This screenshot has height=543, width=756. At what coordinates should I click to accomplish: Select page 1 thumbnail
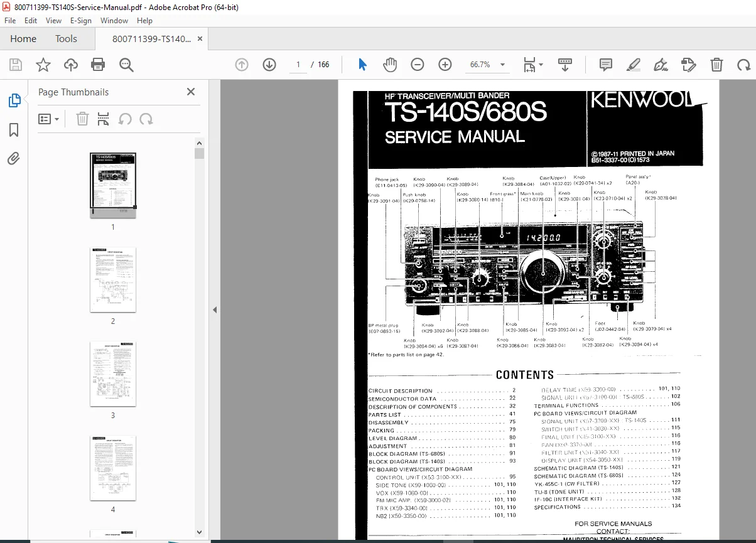[x=113, y=185]
